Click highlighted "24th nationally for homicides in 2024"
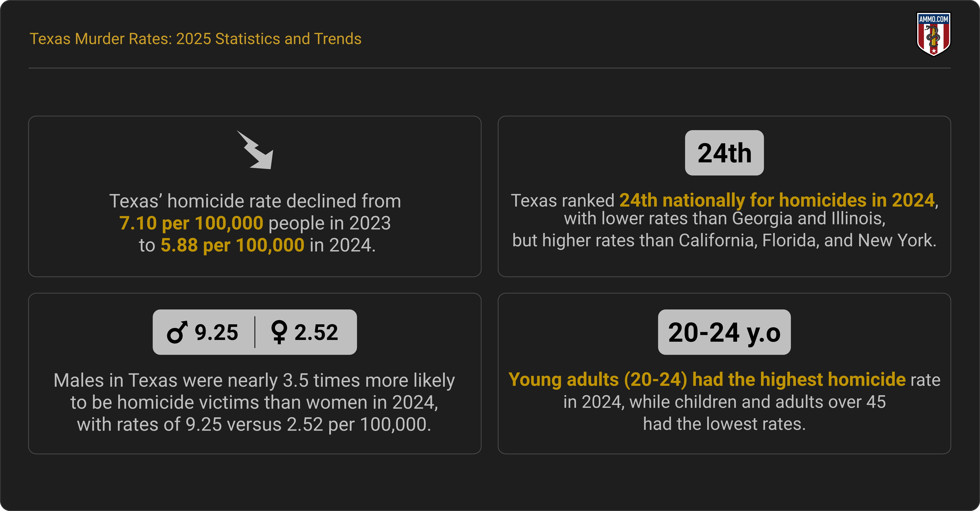Screen dimensions: 980x511 coord(777,200)
